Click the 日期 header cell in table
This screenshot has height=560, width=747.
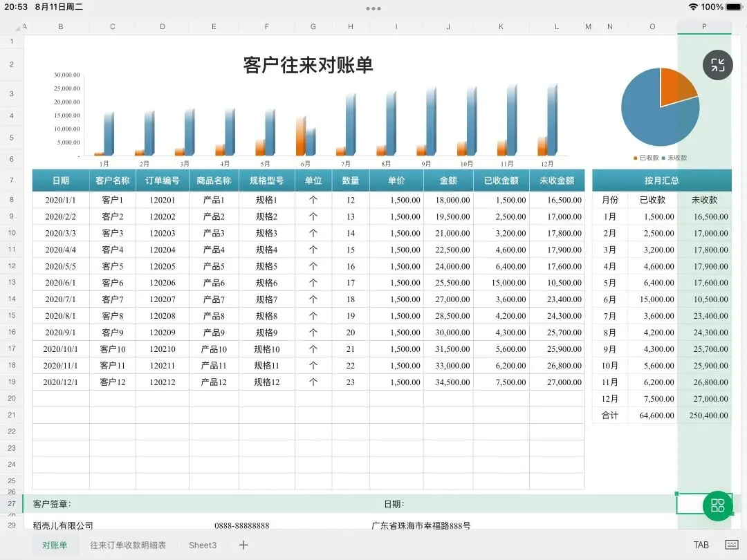pos(60,180)
